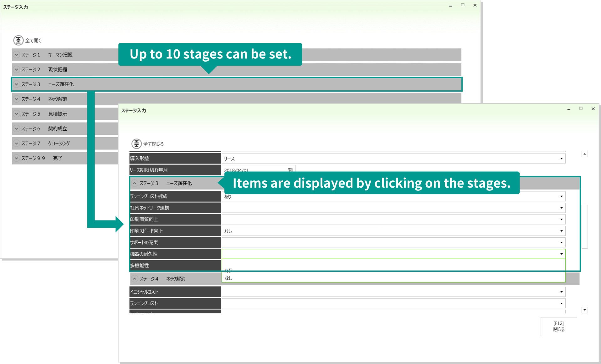Open the 導入形態 dropdown showing リース
Screen dimensions: 601x364
561,159
